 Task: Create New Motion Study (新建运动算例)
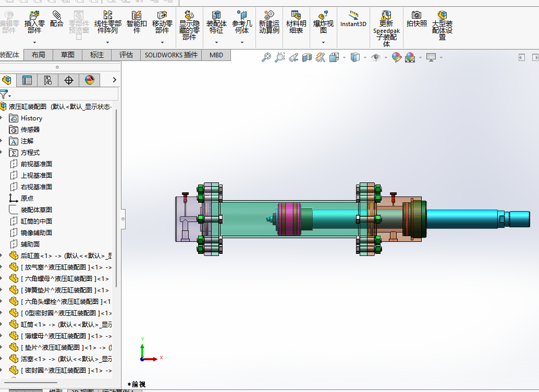(x=269, y=22)
